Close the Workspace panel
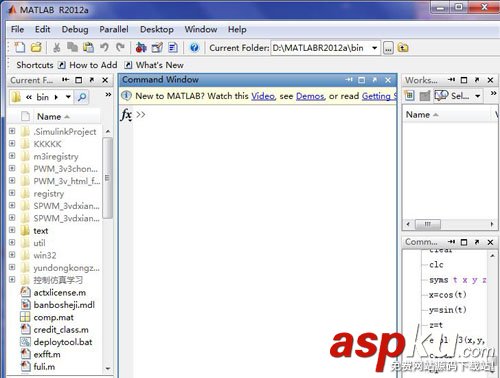500x378 pixels. (490, 80)
